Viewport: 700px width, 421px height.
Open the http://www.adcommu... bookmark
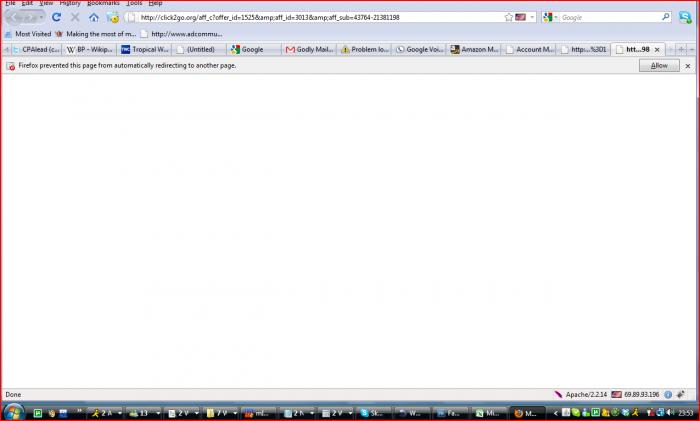point(181,34)
